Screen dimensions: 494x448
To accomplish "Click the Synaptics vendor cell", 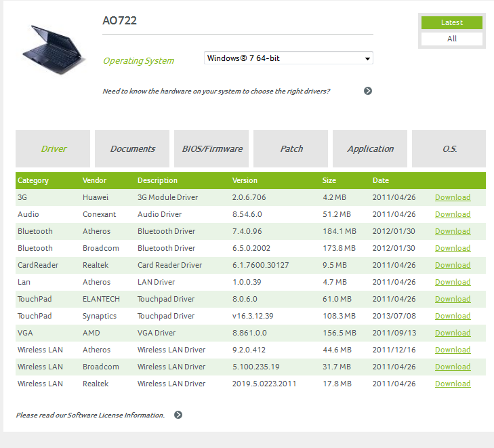I will pos(100,317).
